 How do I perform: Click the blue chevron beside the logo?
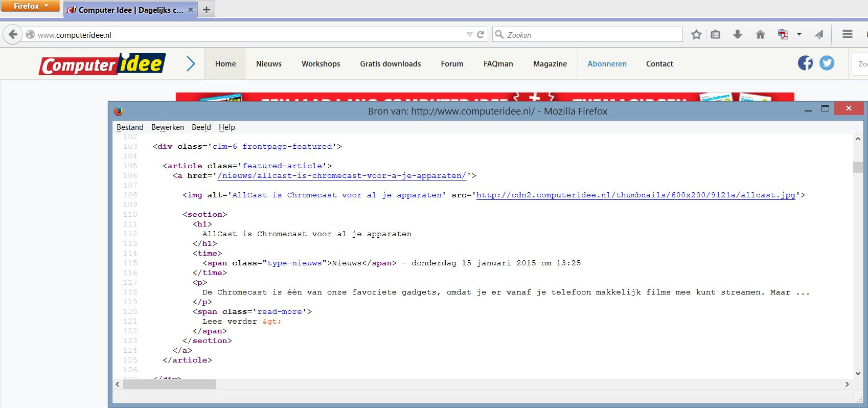[x=191, y=64]
